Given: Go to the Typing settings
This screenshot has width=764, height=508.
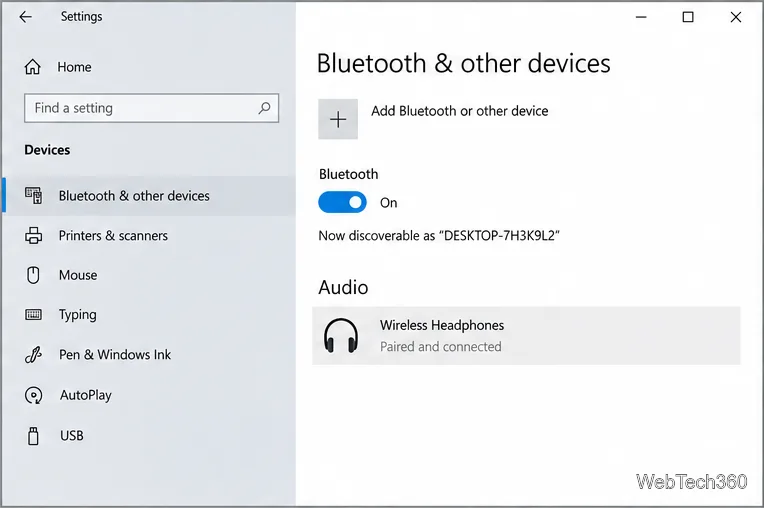Looking at the screenshot, I should 77,315.
